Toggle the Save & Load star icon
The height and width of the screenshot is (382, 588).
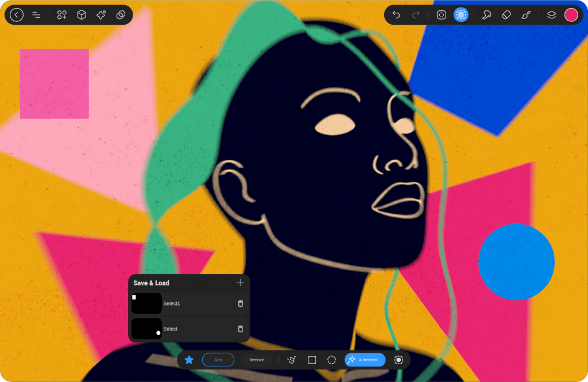tap(189, 360)
